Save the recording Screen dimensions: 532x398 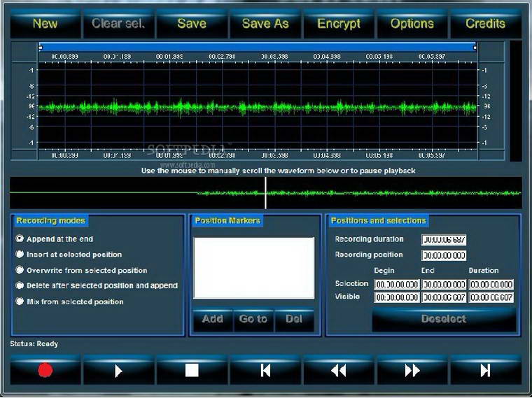pos(192,23)
